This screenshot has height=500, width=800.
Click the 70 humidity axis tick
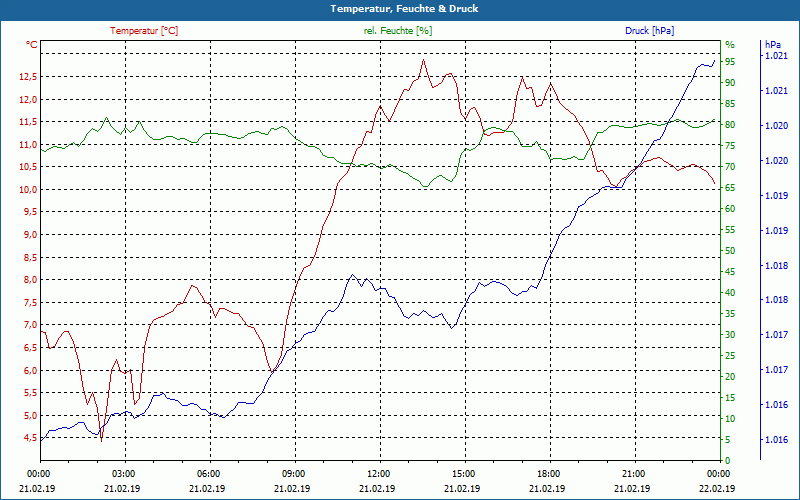point(730,167)
